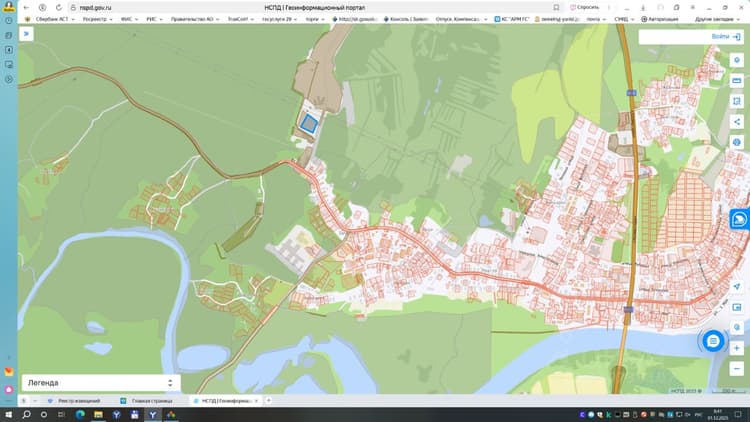Image resolution: width=750 pixels, height=422 pixels.
Task: Toggle the overview mini-map icon
Action: coord(737,307)
